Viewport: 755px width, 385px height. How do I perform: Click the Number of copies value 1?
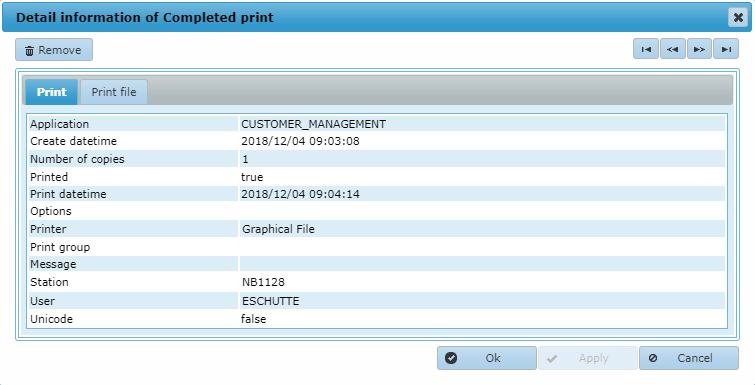246,159
